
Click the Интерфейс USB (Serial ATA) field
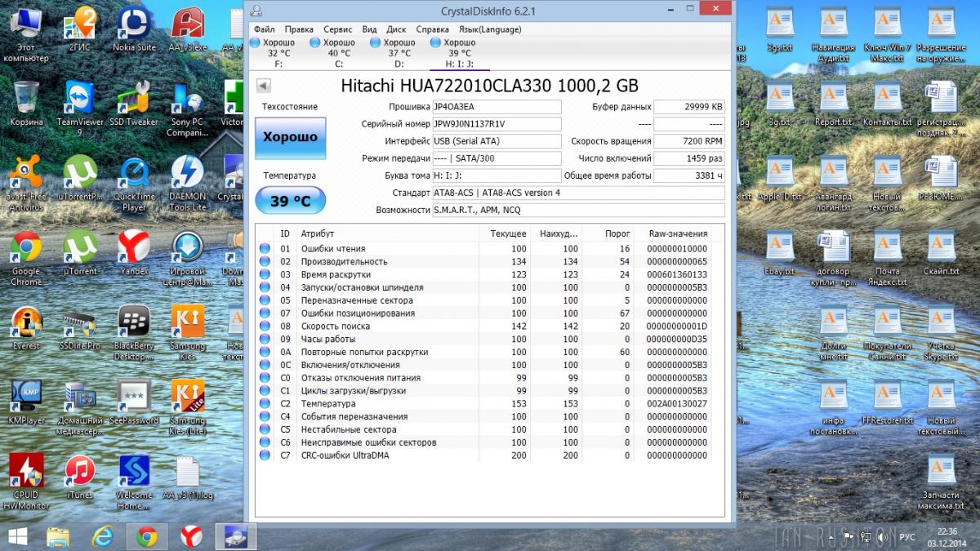tap(497, 141)
